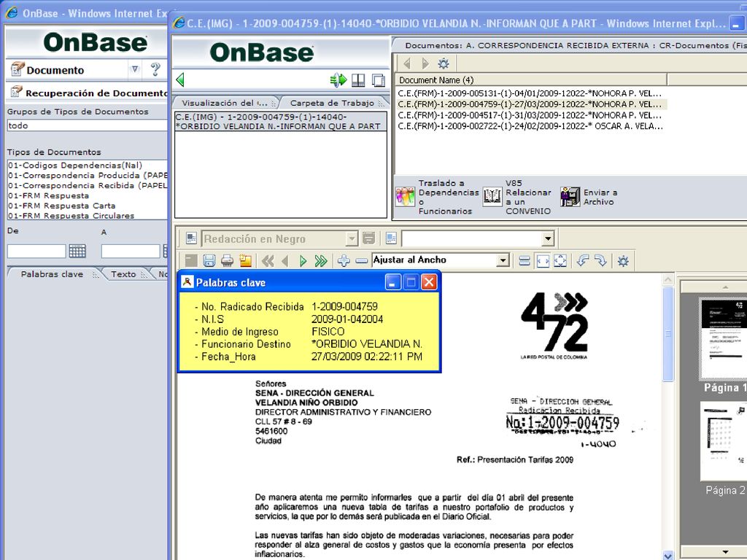Select 01-FRM Respuesta Carta document type

tap(61, 206)
